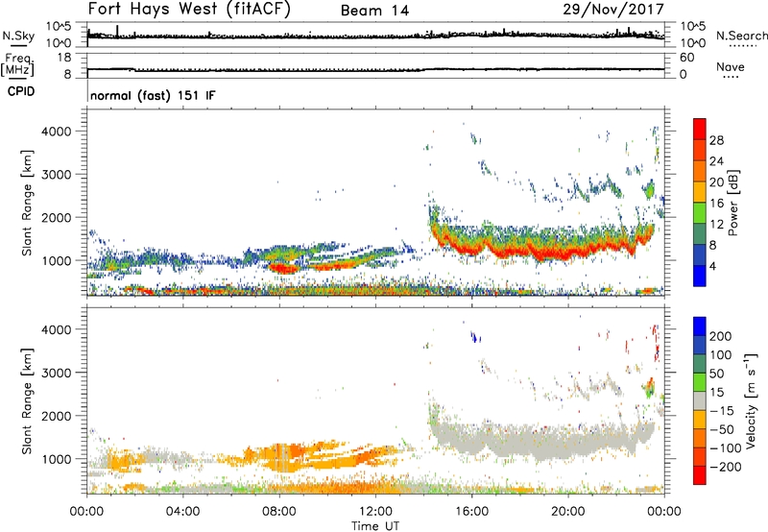
Task: Click the '20:00' time tick label
Action: click(567, 512)
